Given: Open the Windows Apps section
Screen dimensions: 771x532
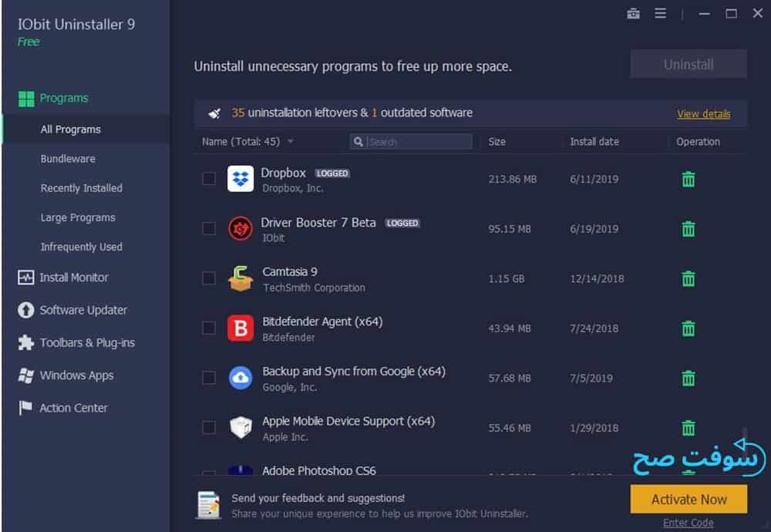Looking at the screenshot, I should click(76, 375).
